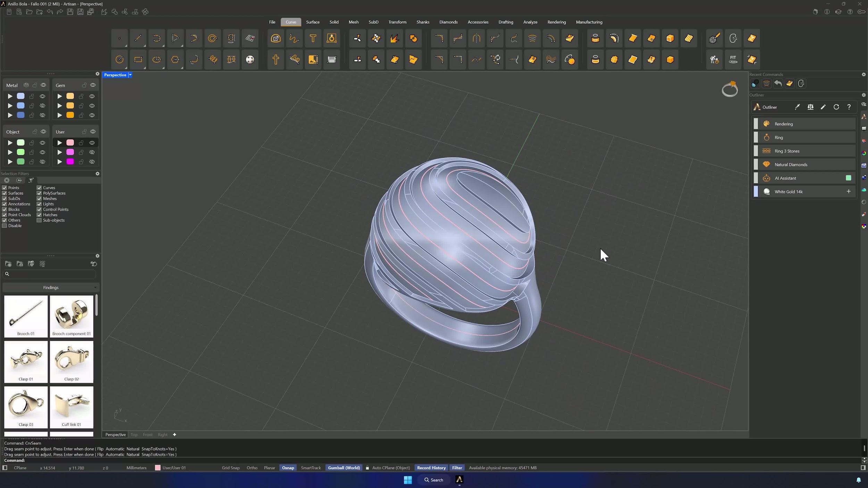Expand the active pink User layer arrow

[60, 143]
